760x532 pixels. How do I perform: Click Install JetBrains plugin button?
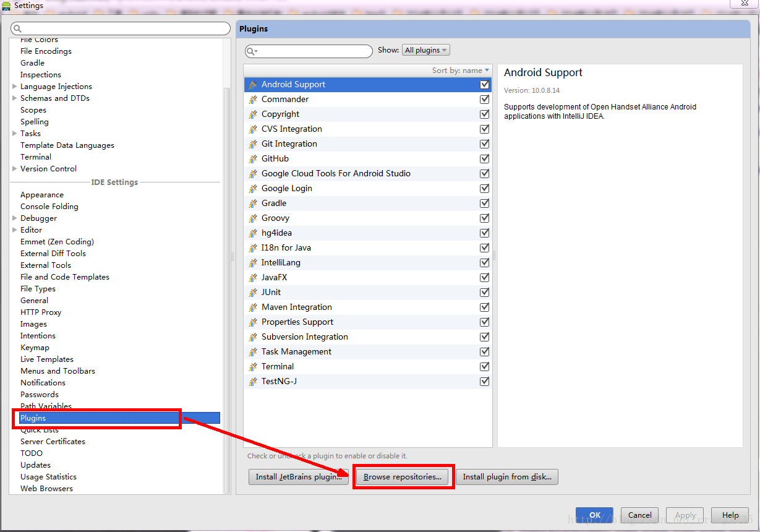299,477
